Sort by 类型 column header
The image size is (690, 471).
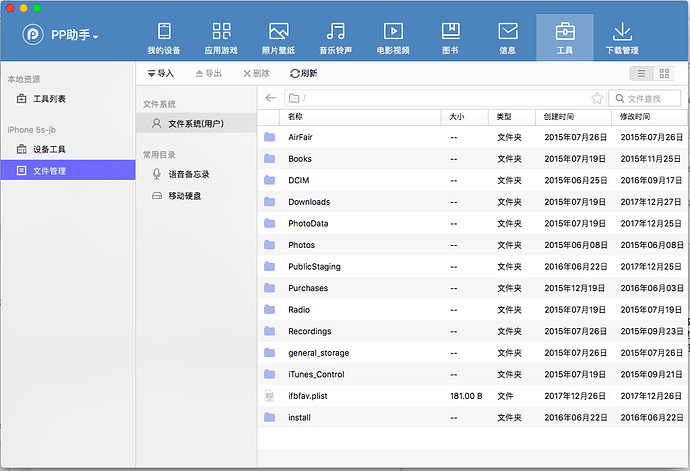512,117
